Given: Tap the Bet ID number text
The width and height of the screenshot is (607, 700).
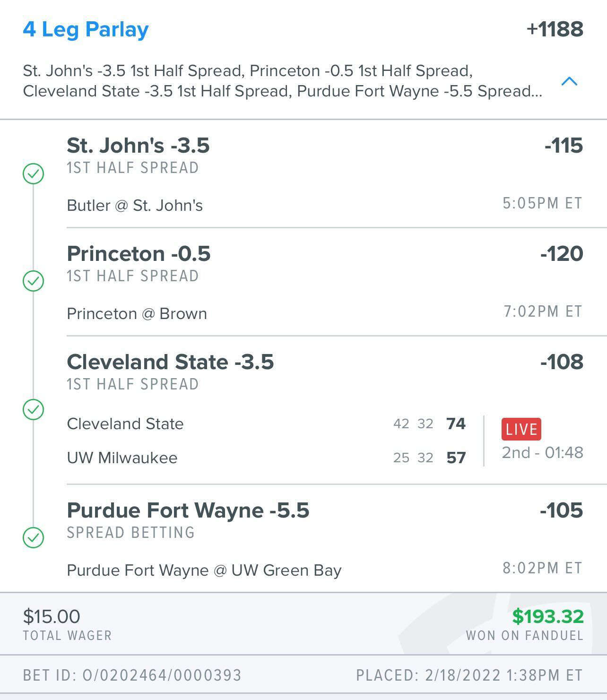Looking at the screenshot, I should coord(162,675).
